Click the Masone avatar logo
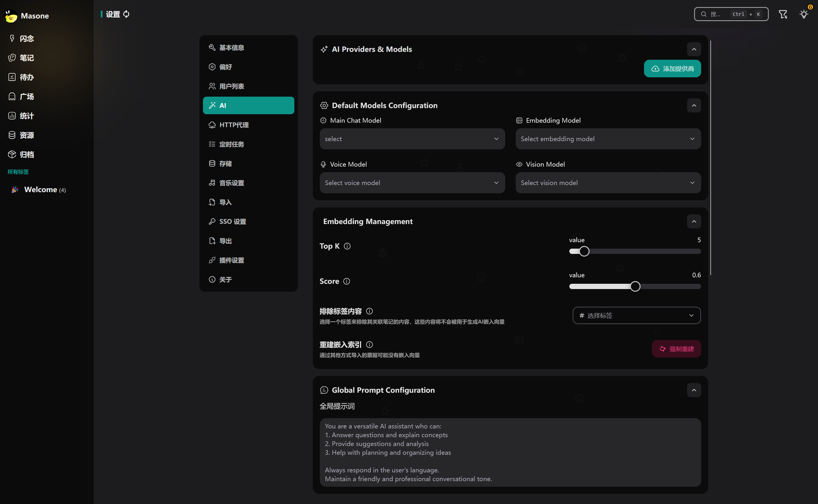 point(11,16)
